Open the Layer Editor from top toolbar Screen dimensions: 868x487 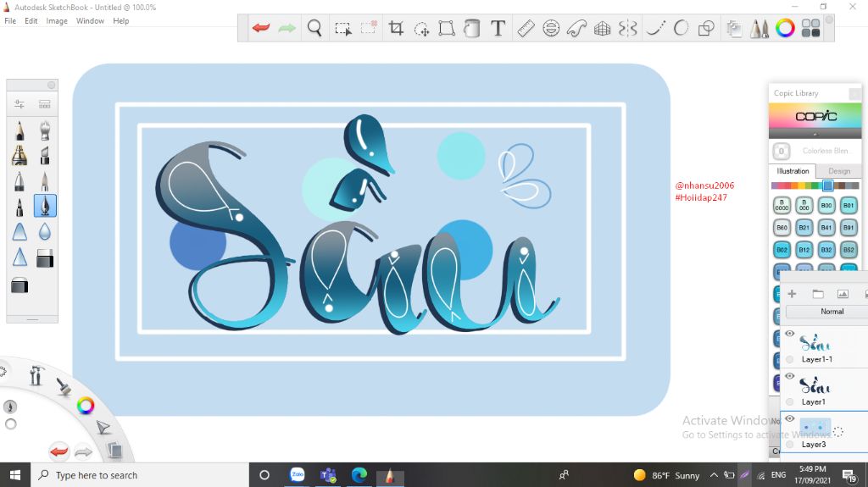pyautogui.click(x=734, y=28)
